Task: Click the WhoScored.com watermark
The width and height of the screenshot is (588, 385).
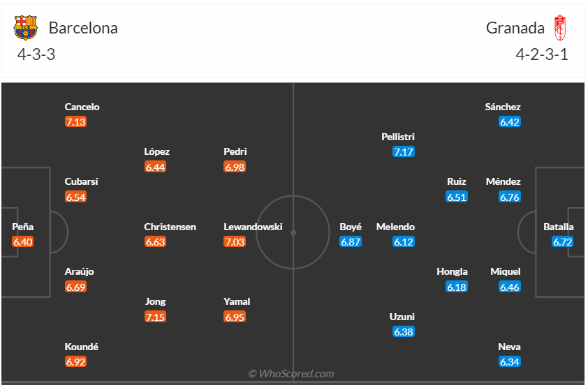Action: tap(291, 374)
